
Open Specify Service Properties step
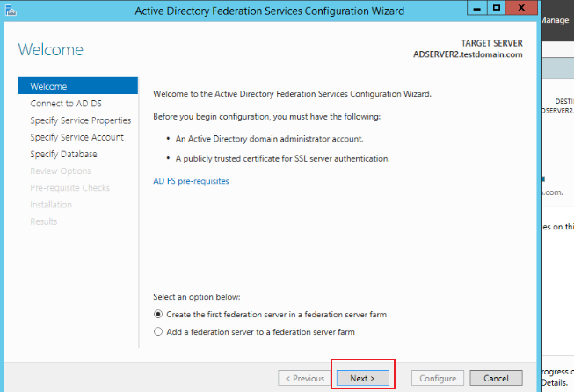[x=81, y=120]
